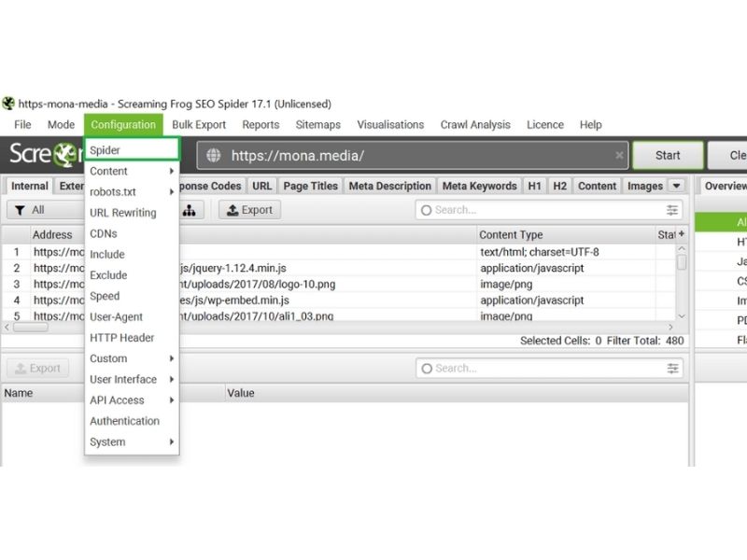Screen dimensions: 747x560
Task: Clear the URL with the X icon
Action: click(x=619, y=155)
